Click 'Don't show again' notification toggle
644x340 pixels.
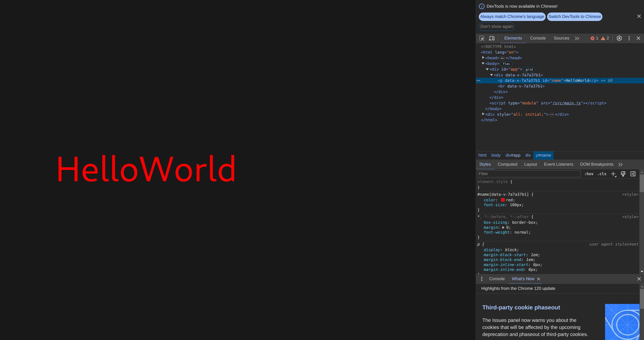click(497, 26)
